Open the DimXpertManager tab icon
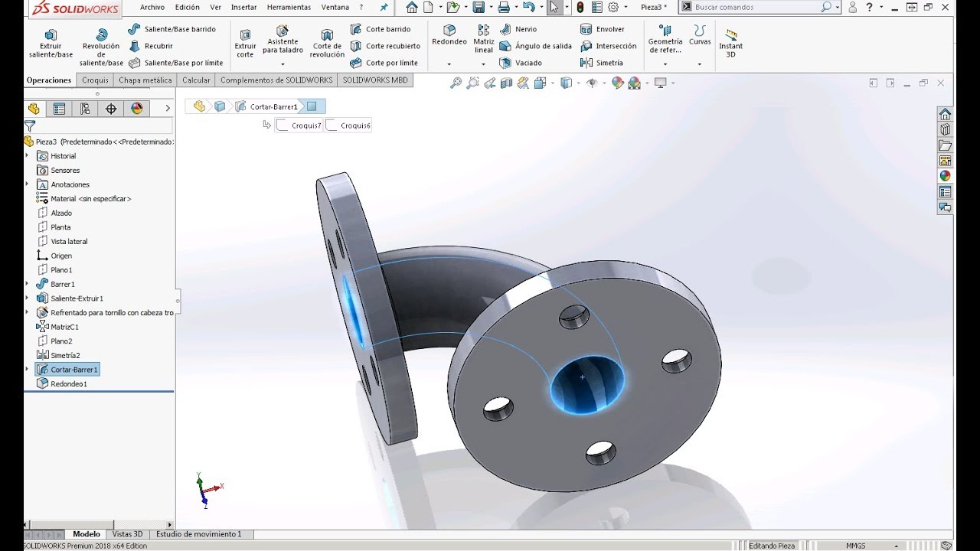This screenshot has width=980, height=551. click(111, 109)
